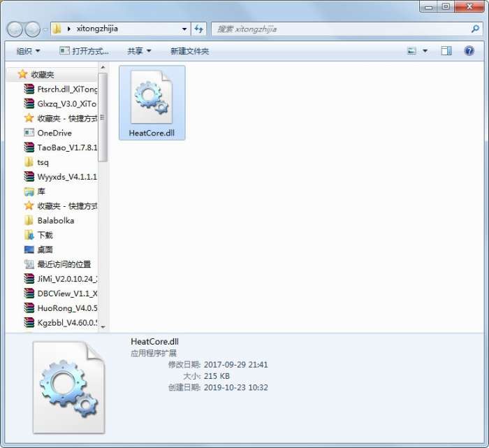The width and height of the screenshot is (489, 448).
Task: Click into the search xitongzhijia field
Action: (x=340, y=29)
